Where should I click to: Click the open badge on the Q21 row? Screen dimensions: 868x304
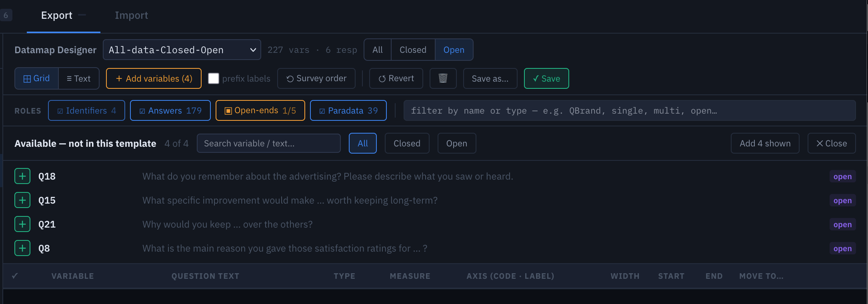coord(842,224)
